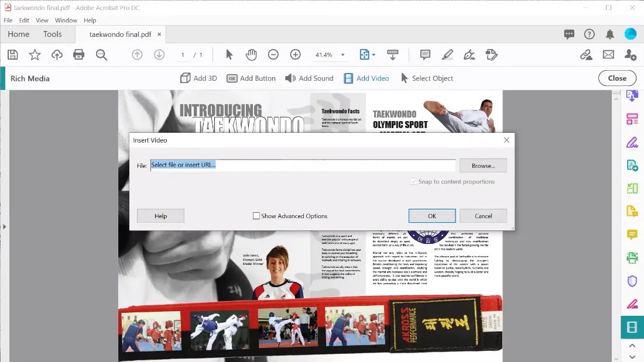The image size is (644, 362).
Task: Click the Zoom In magnifier icon
Action: pos(296,54)
